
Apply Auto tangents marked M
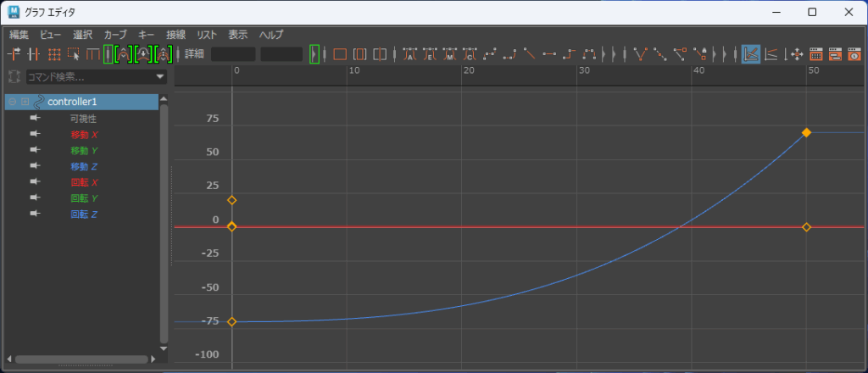tap(449, 54)
